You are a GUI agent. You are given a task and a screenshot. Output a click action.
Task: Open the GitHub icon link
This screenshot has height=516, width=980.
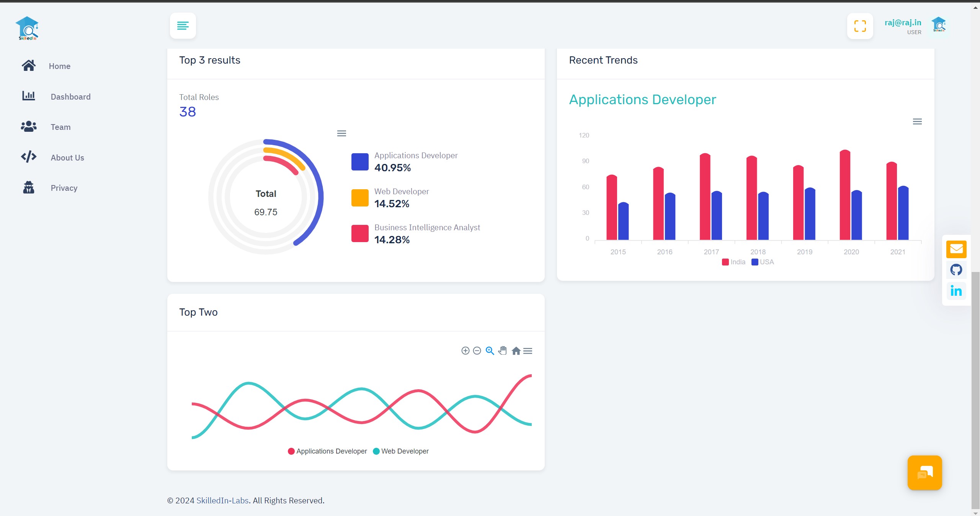tap(956, 270)
